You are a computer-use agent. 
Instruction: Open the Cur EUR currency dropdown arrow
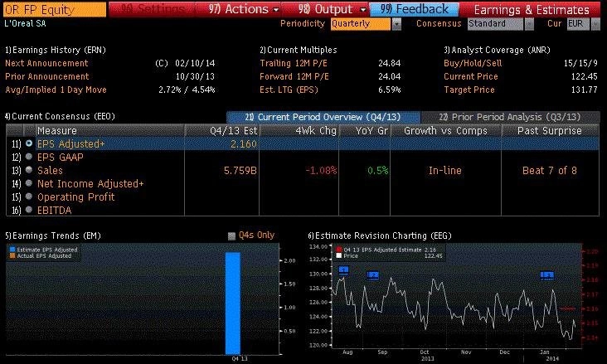(595, 24)
